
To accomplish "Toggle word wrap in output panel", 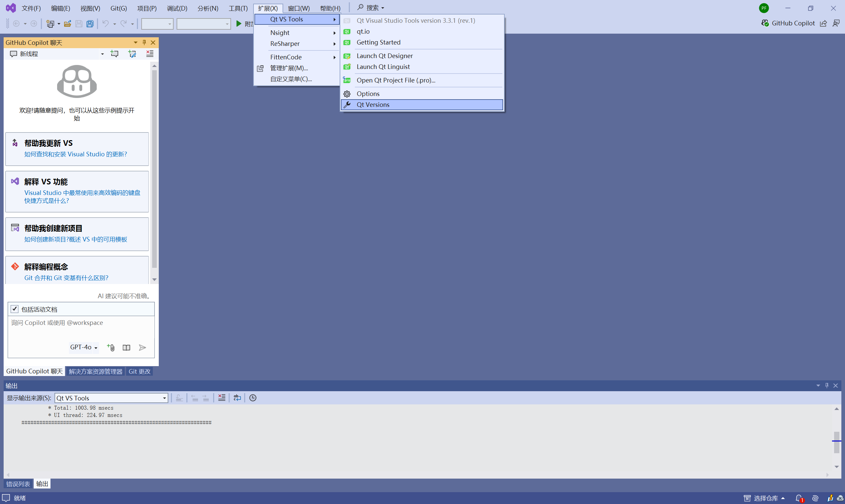I will pyautogui.click(x=237, y=398).
